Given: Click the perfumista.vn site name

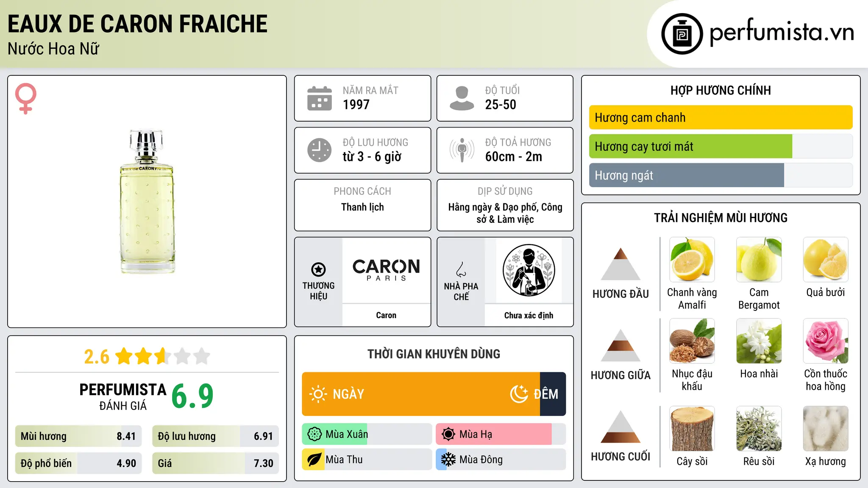Looking at the screenshot, I should pyautogui.click(x=782, y=32).
